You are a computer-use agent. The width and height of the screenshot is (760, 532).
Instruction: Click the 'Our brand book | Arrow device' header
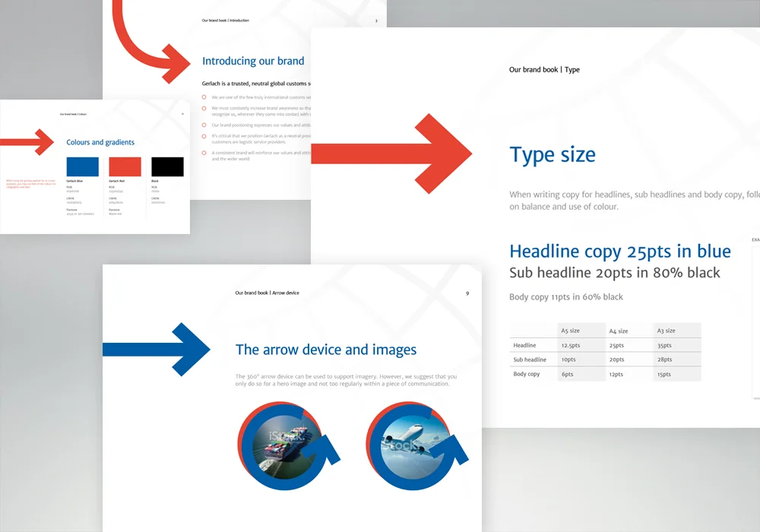tap(267, 293)
